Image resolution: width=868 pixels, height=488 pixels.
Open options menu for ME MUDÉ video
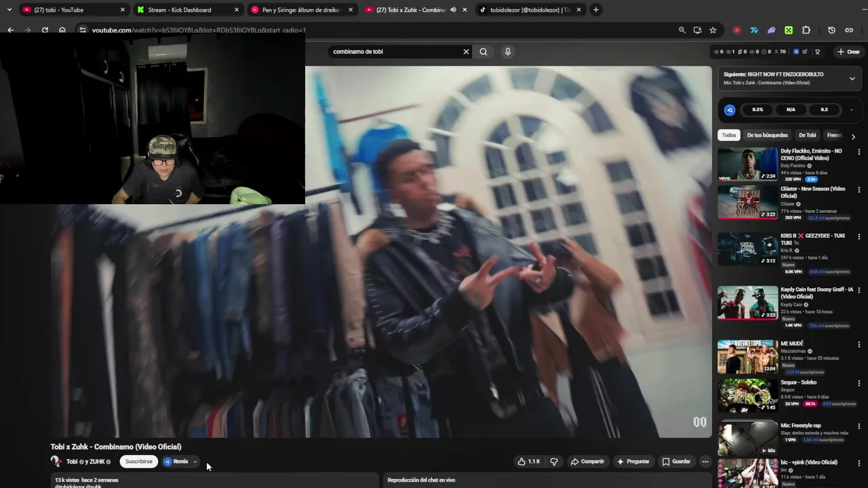click(859, 344)
